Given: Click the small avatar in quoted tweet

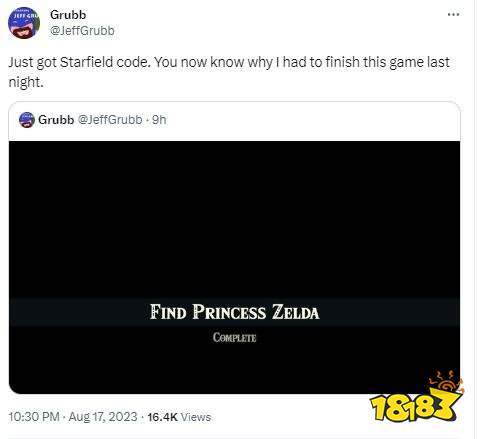Looking at the screenshot, I should point(27,120).
